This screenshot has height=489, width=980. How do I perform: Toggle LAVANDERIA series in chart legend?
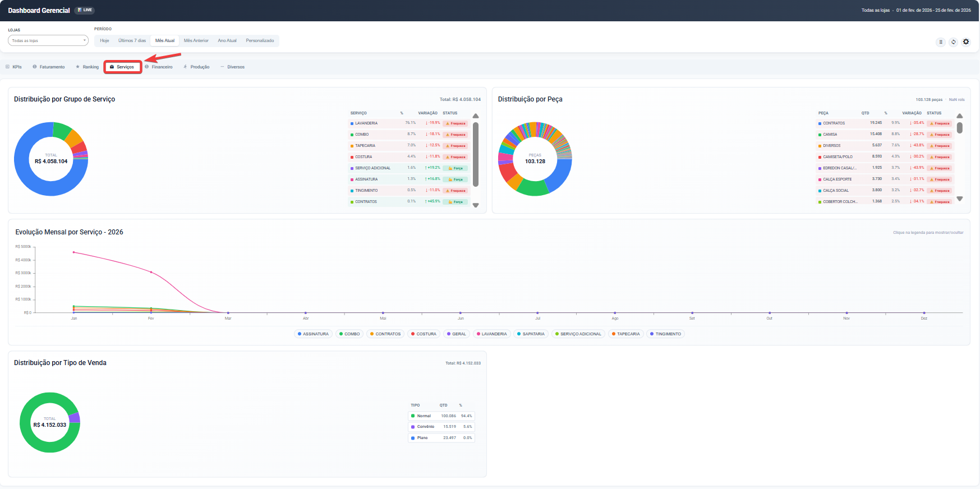(x=491, y=334)
